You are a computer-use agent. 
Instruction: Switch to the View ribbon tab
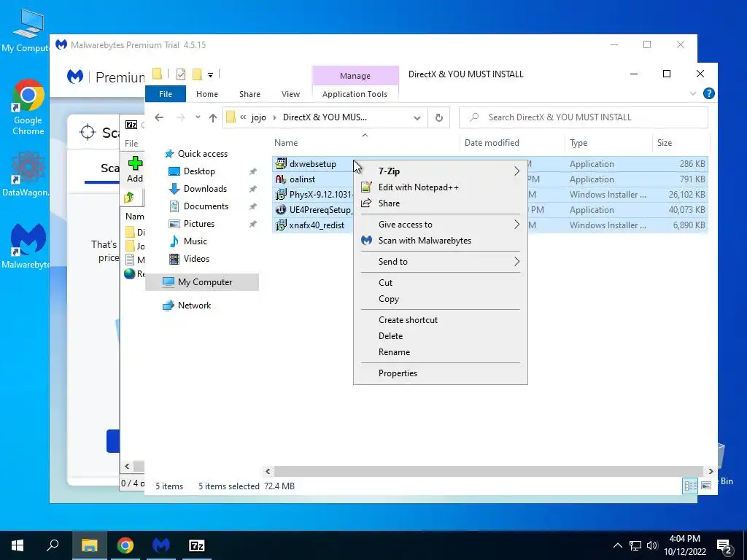(290, 94)
